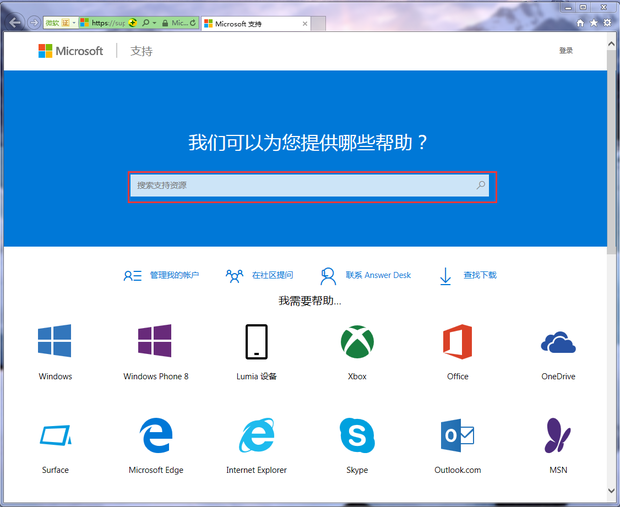This screenshot has width=620, height=507.
Task: Click the 搜索支持资源 search field
Action: pyautogui.click(x=300, y=185)
